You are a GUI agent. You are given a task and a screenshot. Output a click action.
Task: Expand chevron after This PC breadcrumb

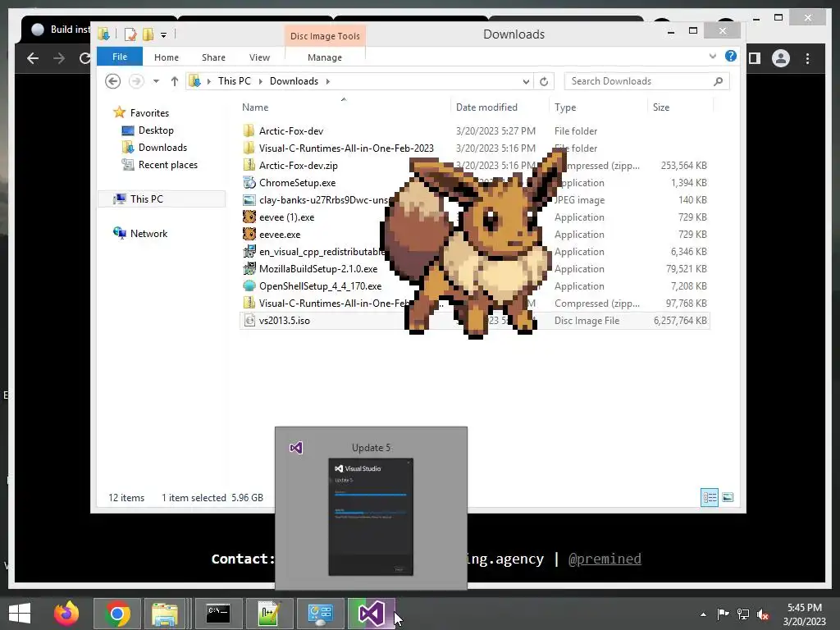pos(260,81)
